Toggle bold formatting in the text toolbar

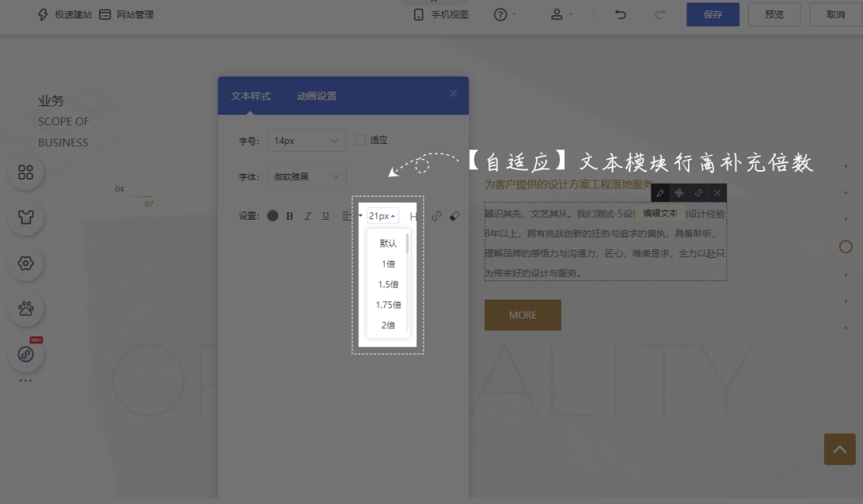[288, 216]
